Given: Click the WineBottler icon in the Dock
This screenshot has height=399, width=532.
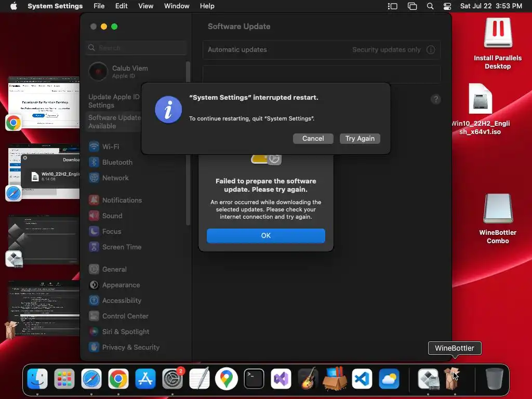Looking at the screenshot, I should point(451,379).
